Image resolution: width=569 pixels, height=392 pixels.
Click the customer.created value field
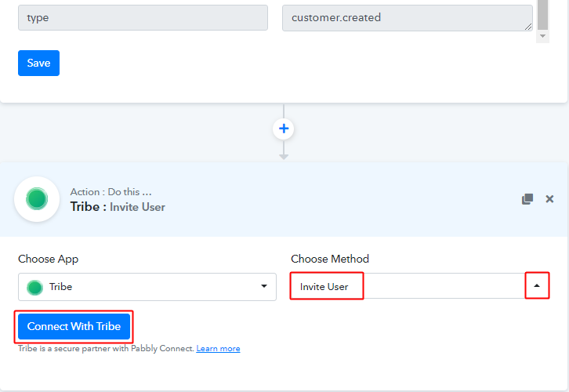407,18
